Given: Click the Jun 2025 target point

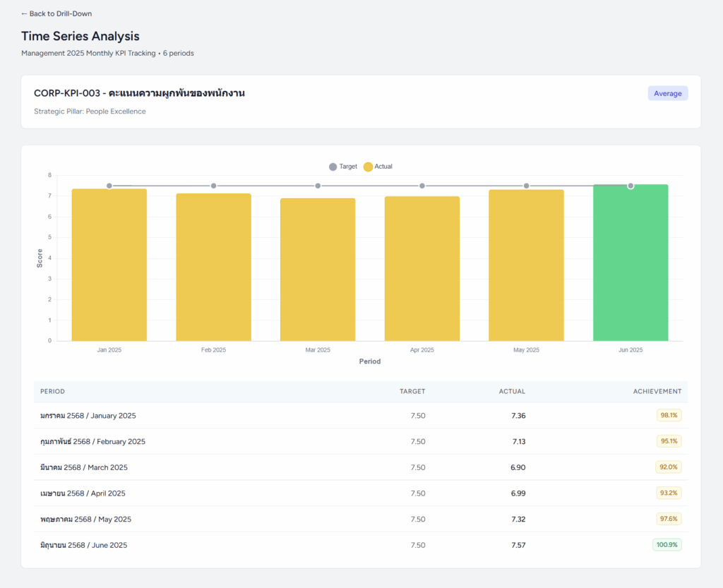Looking at the screenshot, I should (631, 186).
